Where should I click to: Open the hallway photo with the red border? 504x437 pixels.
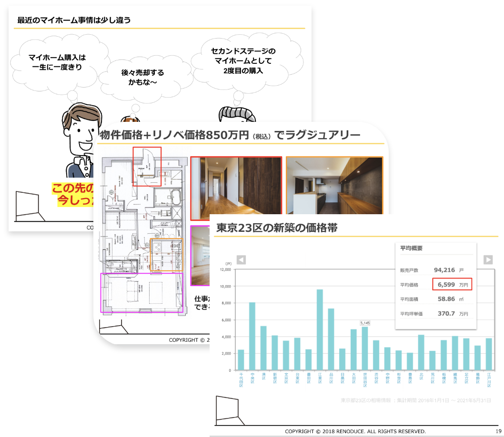[236, 189]
